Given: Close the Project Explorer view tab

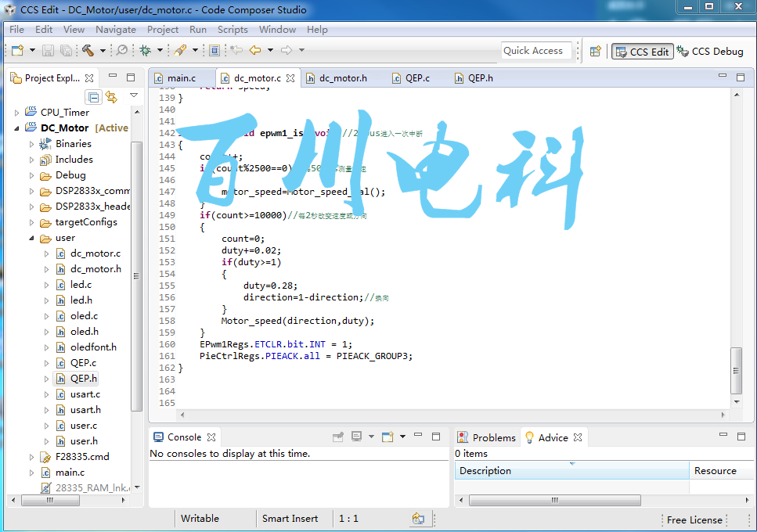Looking at the screenshot, I should click(89, 77).
